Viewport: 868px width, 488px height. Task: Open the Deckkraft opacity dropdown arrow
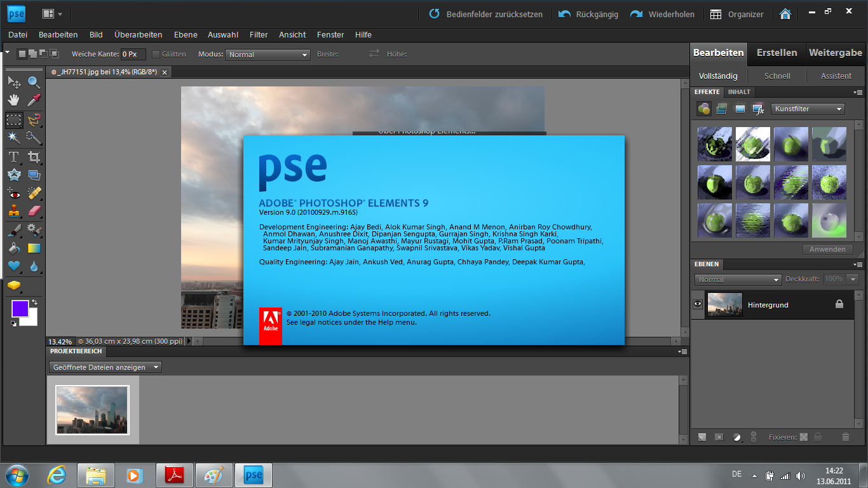(x=853, y=279)
